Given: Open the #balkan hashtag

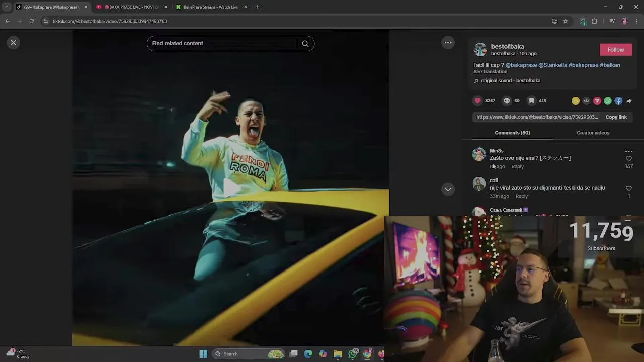Looking at the screenshot, I should coord(610,65).
